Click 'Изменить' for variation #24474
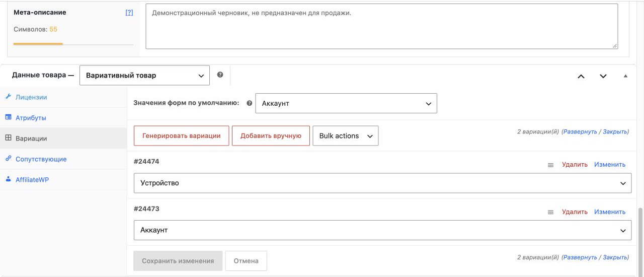This screenshot has height=277, width=644. 610,165
